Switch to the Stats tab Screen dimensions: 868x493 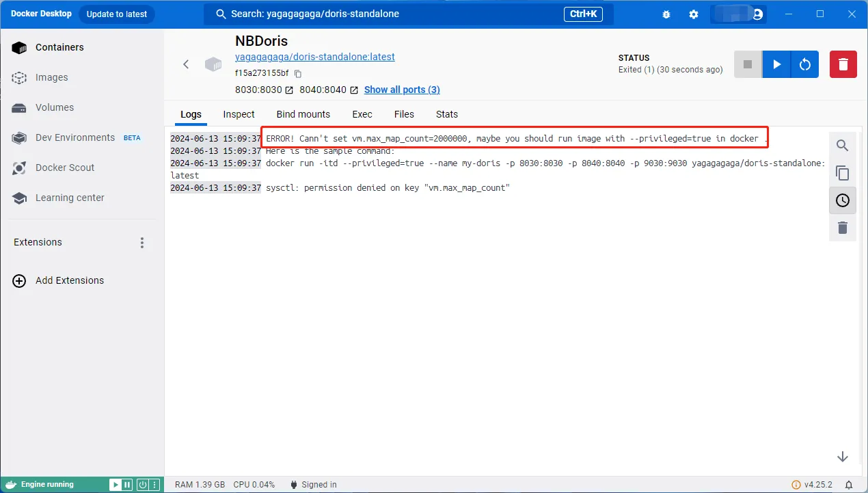coord(447,114)
